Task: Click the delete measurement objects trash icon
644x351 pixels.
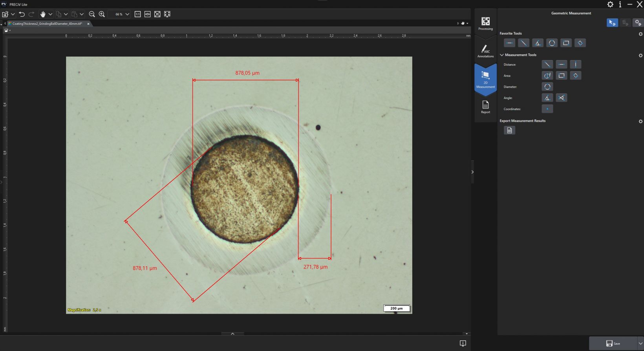Action: pos(625,23)
